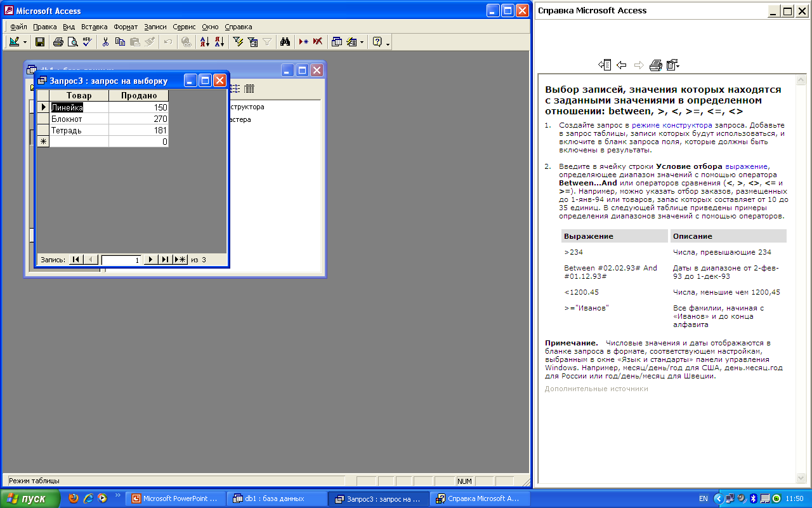Open the Вид menu
Viewport: 812px width, 508px height.
69,27
